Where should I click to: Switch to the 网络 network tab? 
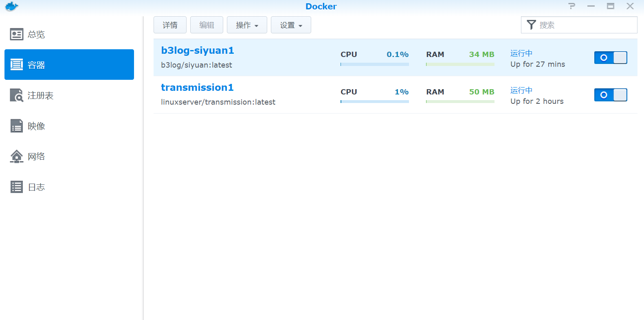[69, 156]
